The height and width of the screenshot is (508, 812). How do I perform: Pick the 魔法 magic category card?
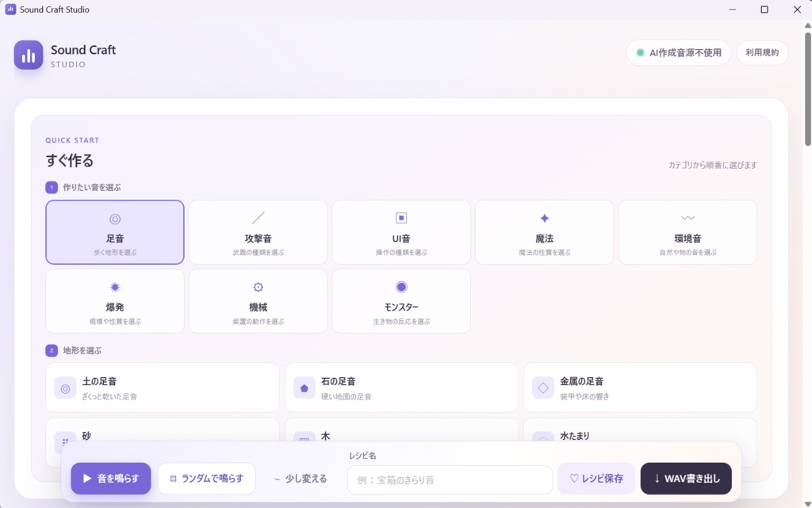(x=544, y=232)
